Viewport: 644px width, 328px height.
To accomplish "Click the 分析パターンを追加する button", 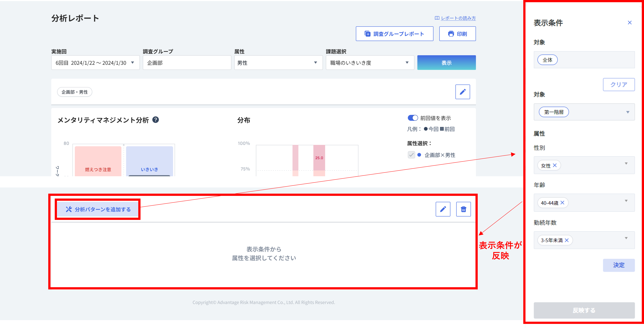I will point(98,209).
